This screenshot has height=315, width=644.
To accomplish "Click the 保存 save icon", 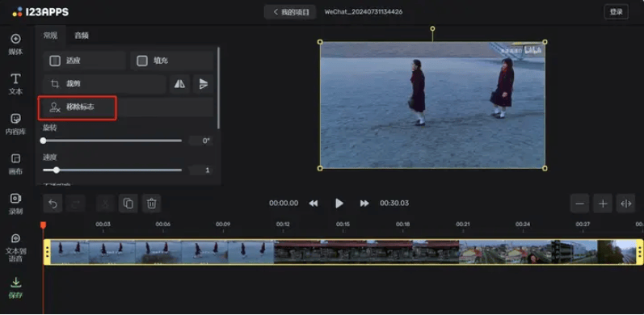I will pyautogui.click(x=15, y=288).
